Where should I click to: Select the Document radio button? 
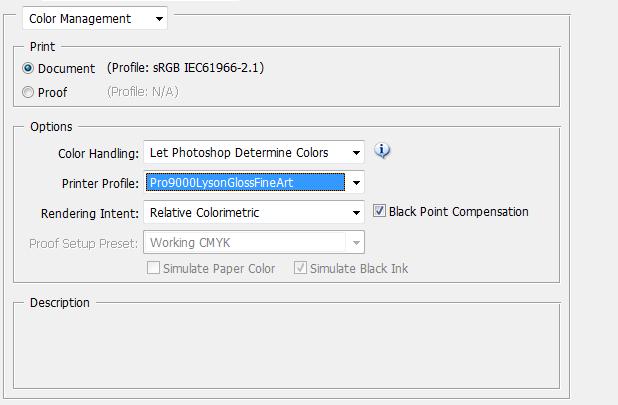tap(28, 68)
